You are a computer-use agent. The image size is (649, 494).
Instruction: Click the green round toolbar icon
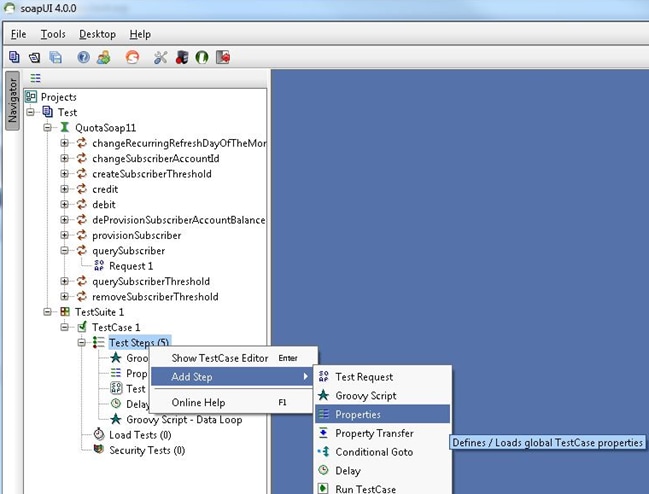tap(202, 57)
